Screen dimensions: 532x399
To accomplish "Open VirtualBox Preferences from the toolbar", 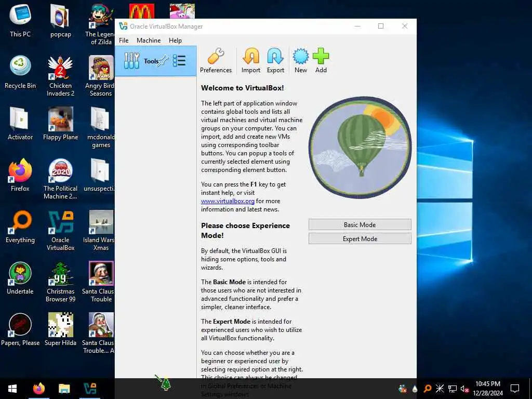I will 216,60.
